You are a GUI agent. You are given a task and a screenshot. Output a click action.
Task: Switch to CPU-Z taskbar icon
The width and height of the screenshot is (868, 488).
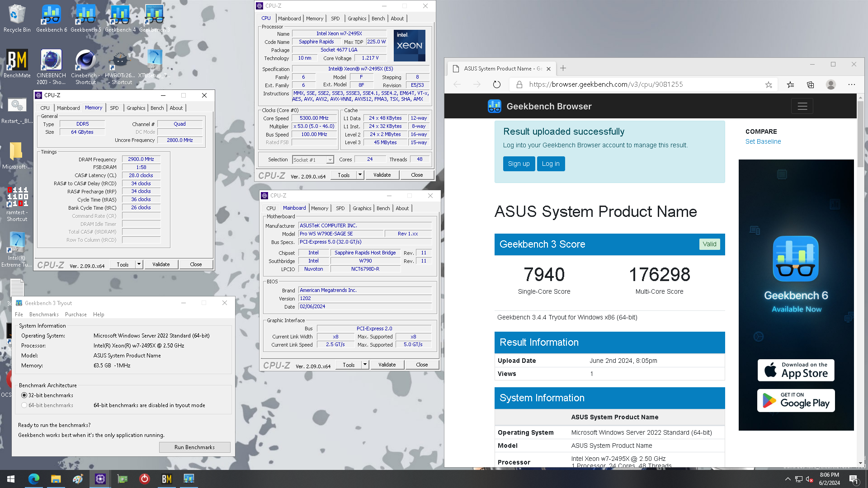click(x=100, y=479)
